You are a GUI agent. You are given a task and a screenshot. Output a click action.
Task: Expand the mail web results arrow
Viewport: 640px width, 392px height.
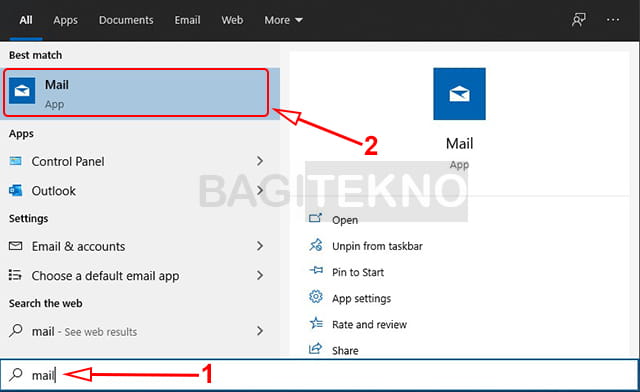(260, 331)
